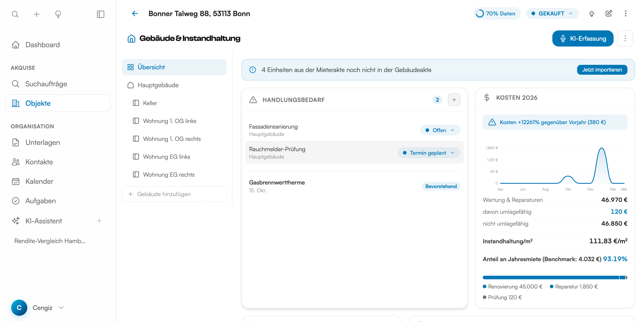Image resolution: width=644 pixels, height=322 pixels.
Task: Start KI-Erfassung voice capture
Action: 583,38
